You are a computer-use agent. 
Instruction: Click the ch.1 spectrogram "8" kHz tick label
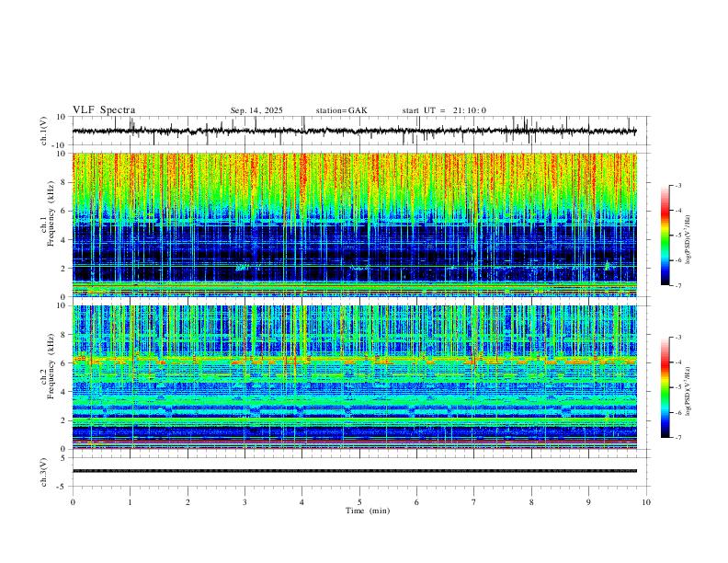coord(63,182)
